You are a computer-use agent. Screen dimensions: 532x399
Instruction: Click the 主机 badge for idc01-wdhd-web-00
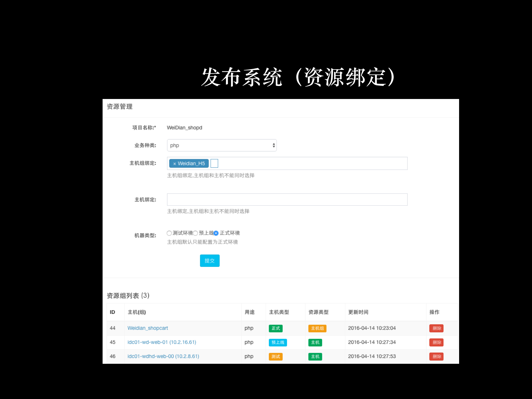pyautogui.click(x=315, y=357)
